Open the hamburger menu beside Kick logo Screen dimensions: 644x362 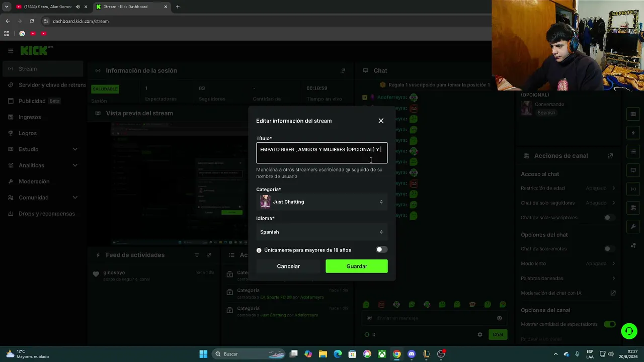tap(11, 50)
